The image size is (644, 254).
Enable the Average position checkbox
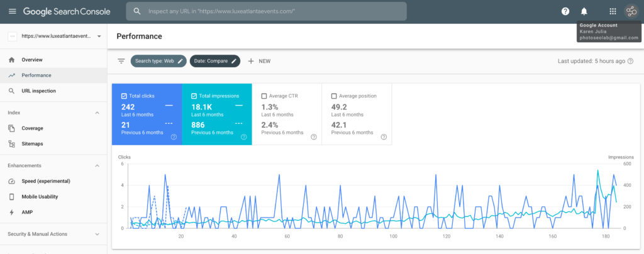333,96
